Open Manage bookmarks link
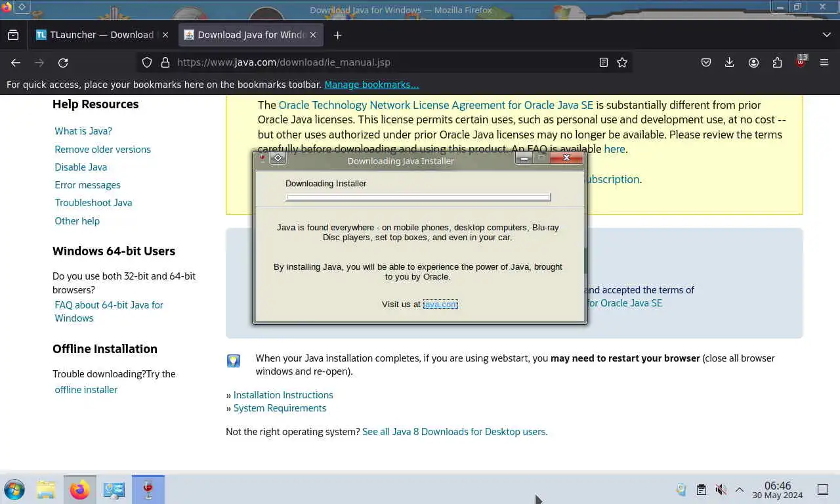840x504 pixels. (x=371, y=85)
